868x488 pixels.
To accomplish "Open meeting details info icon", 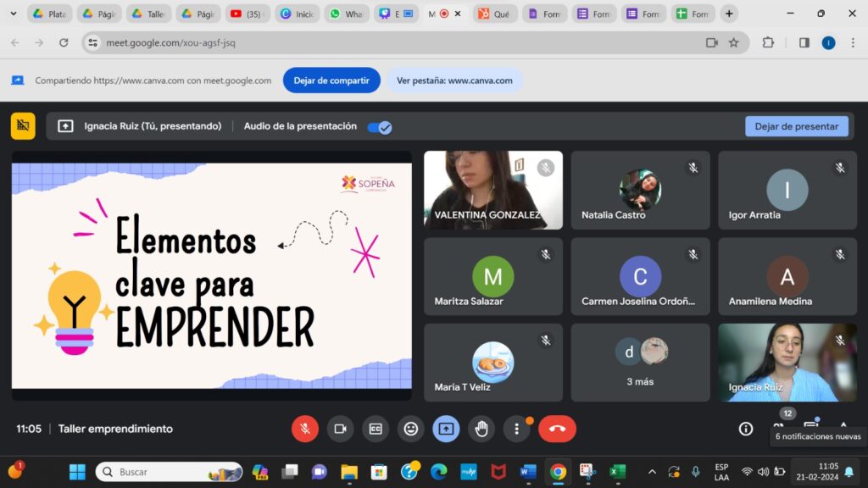I will (x=746, y=429).
